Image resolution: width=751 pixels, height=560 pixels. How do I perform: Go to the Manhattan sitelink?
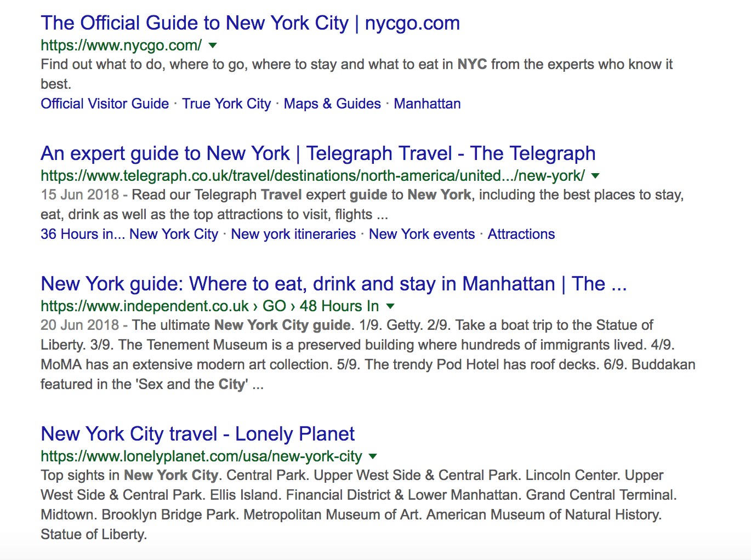[427, 104]
